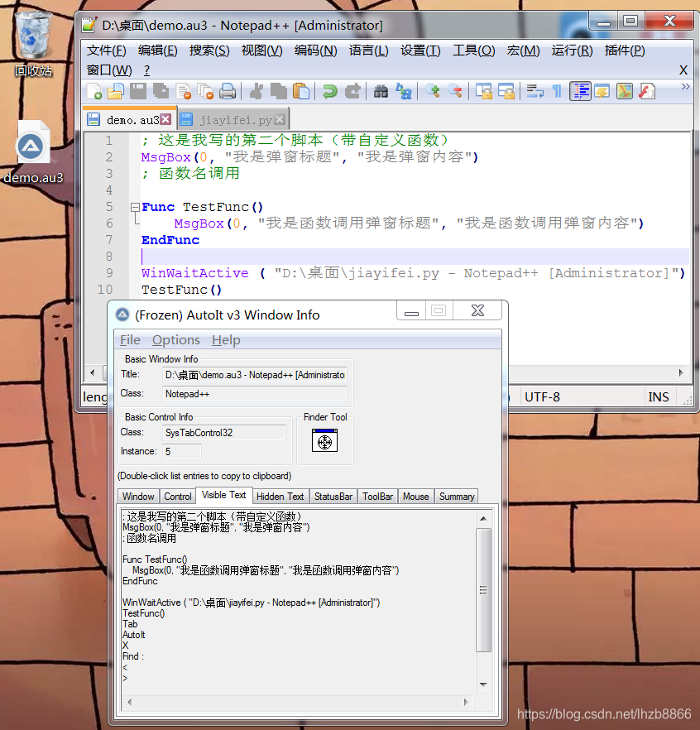Switch to the ToolBar tab
The image size is (700, 730).
point(378,497)
